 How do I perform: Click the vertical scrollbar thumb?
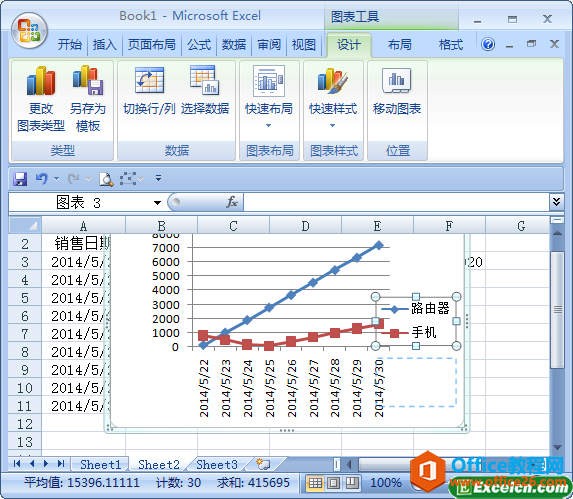coord(557,310)
